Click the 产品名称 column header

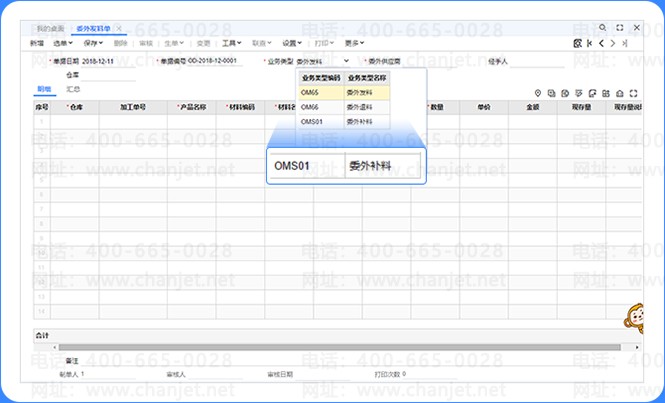[x=192, y=107]
